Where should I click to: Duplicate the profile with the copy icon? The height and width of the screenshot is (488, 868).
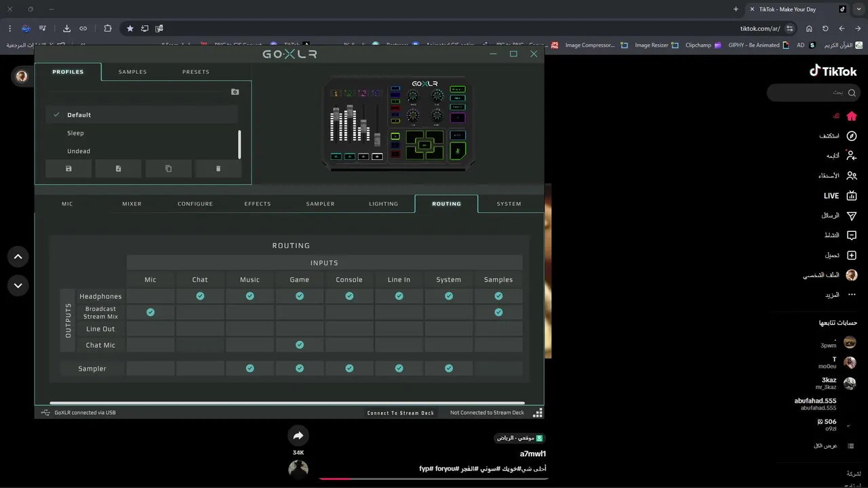pyautogui.click(x=168, y=169)
